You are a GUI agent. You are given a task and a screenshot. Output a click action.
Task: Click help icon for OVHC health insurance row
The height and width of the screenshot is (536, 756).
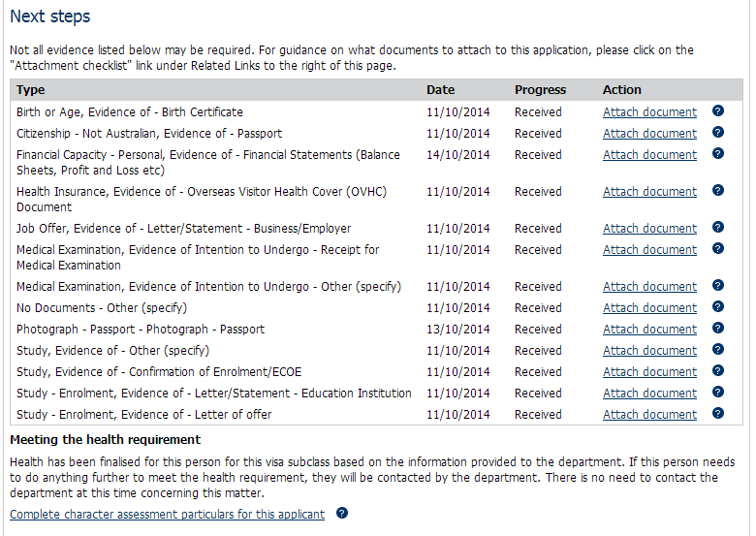coord(718,191)
